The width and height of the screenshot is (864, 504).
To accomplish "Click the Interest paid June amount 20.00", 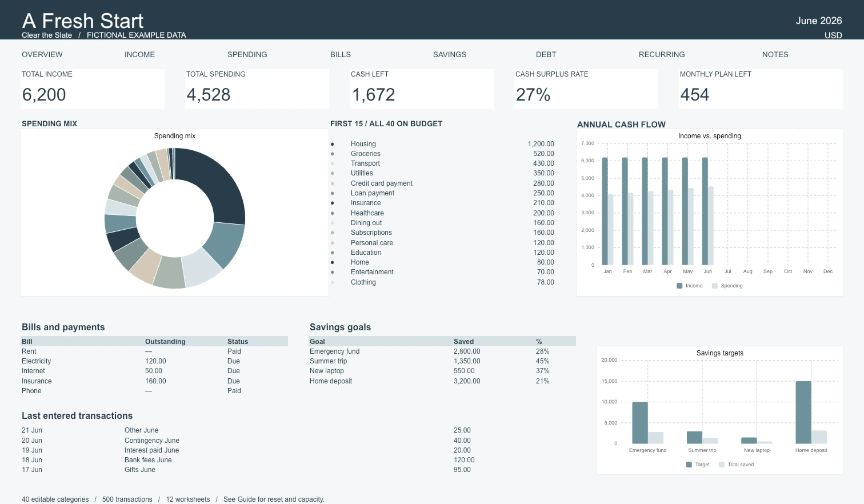I will [x=462, y=450].
